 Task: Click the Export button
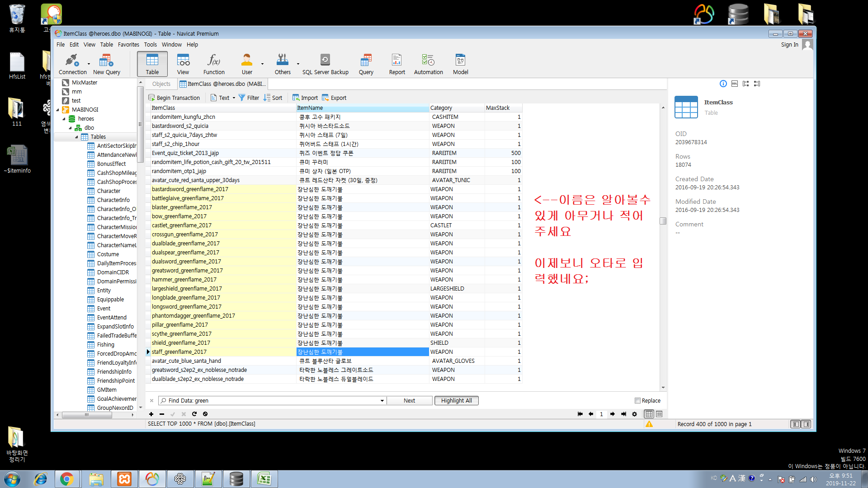(334, 98)
